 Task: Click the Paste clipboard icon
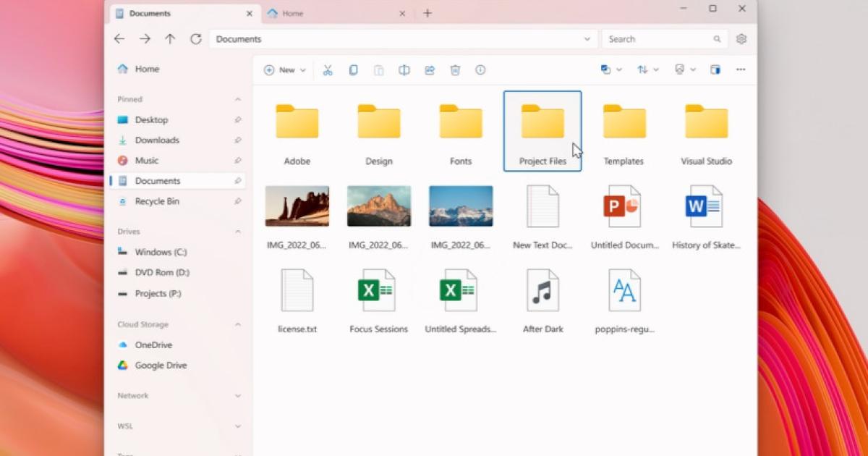click(378, 70)
